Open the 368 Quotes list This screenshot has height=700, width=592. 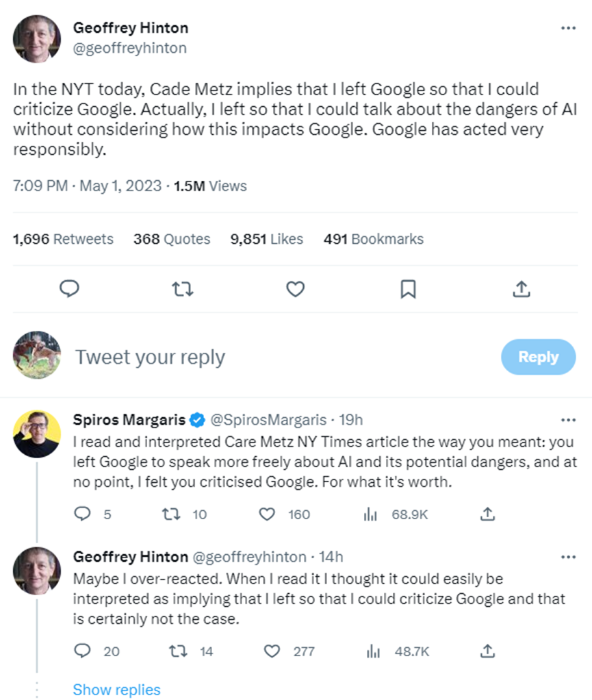(x=172, y=239)
